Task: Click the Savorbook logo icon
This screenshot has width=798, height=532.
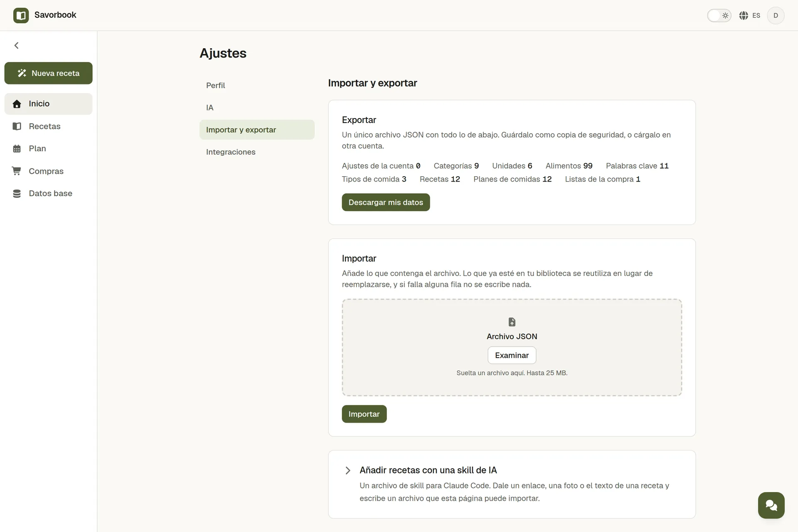Action: tap(21, 15)
